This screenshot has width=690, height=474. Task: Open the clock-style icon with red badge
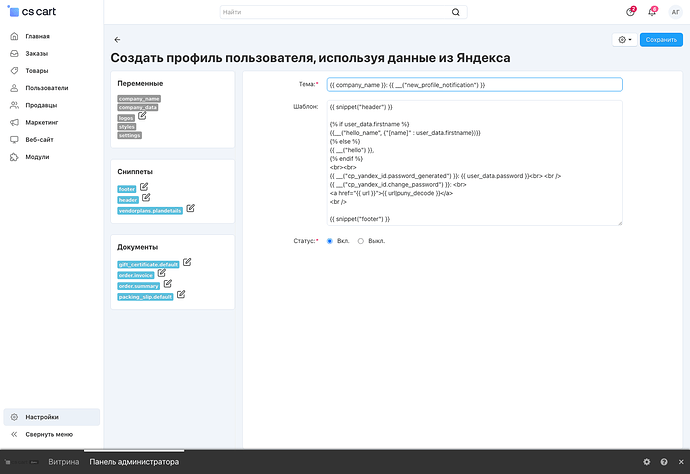631,12
